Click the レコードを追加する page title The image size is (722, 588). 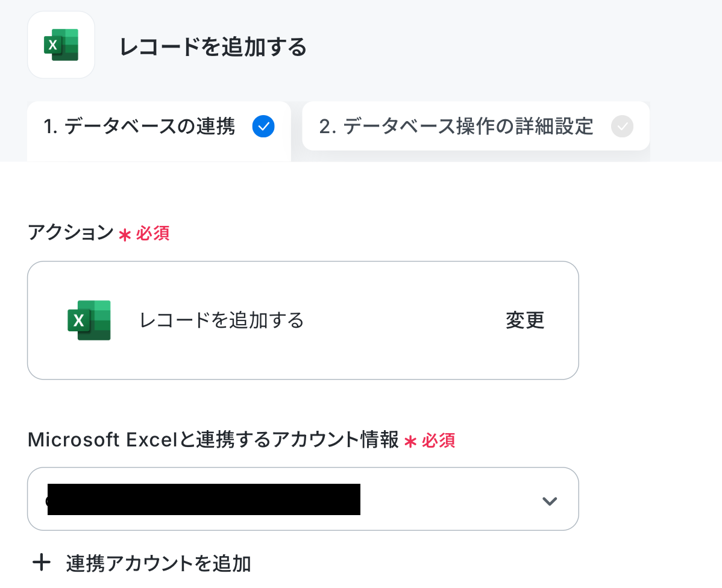point(213,47)
